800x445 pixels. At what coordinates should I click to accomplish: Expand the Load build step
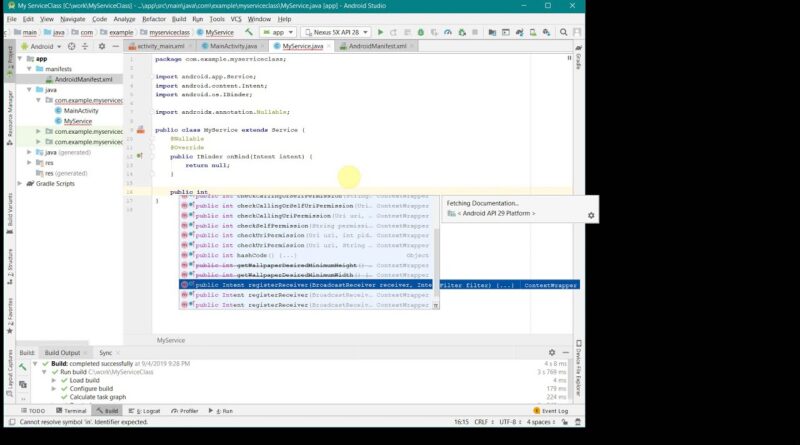tap(54, 381)
